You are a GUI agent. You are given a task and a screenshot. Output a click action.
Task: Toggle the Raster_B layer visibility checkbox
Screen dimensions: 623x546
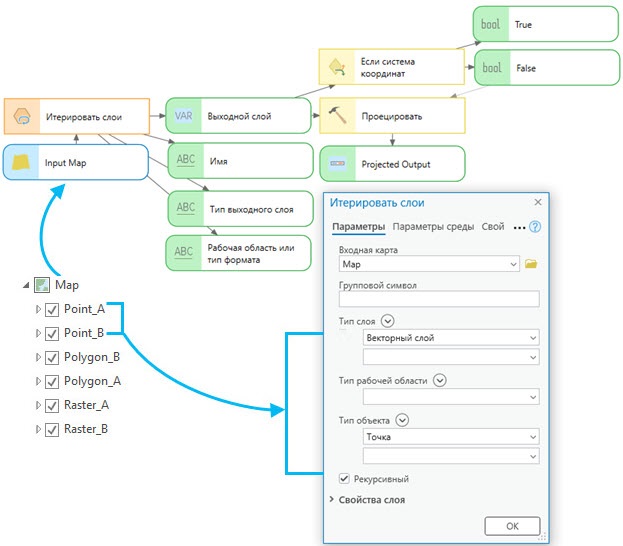53,429
